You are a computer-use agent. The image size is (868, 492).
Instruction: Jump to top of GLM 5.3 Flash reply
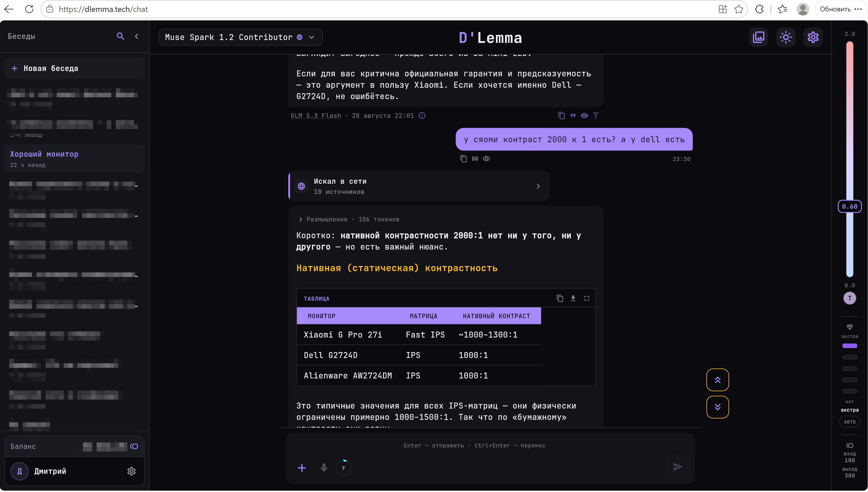596,116
